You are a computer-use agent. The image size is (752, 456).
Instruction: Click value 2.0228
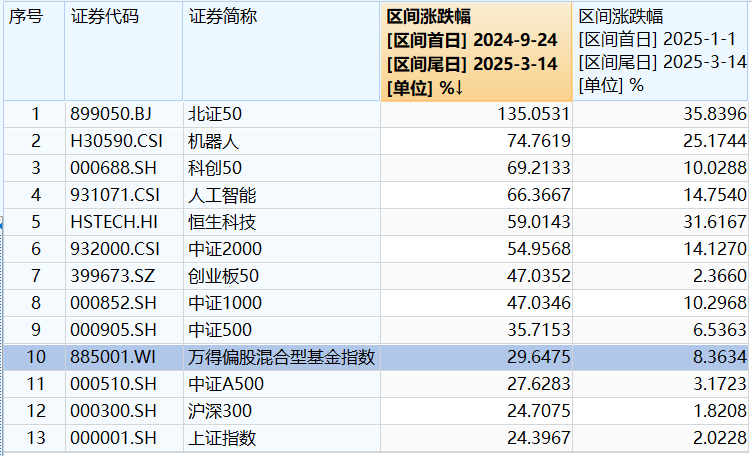click(720, 438)
